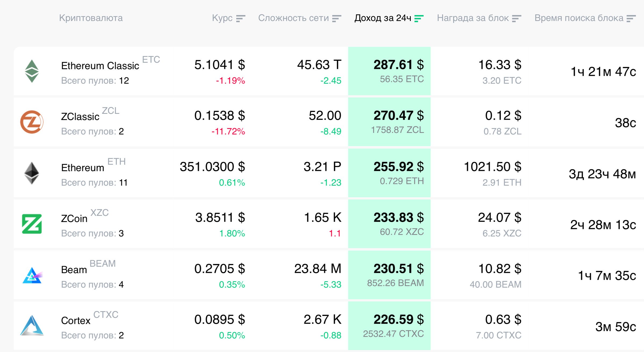Open the ZClassic coin name
This screenshot has height=352, width=644.
coord(80,117)
